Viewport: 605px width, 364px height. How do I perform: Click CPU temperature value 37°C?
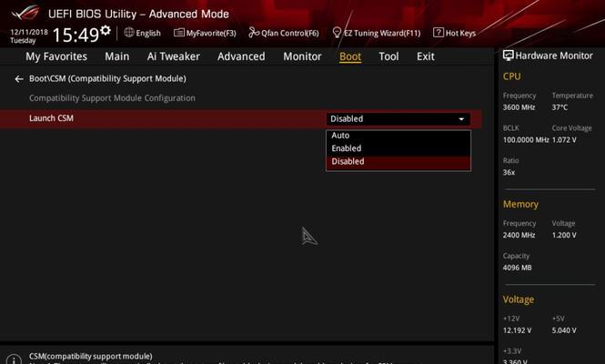[x=560, y=107]
